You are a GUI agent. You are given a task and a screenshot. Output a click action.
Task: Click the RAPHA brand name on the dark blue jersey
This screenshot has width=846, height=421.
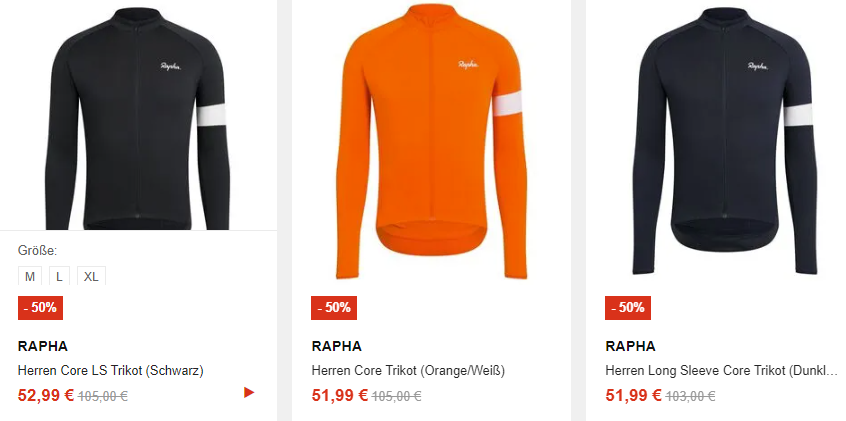click(630, 346)
